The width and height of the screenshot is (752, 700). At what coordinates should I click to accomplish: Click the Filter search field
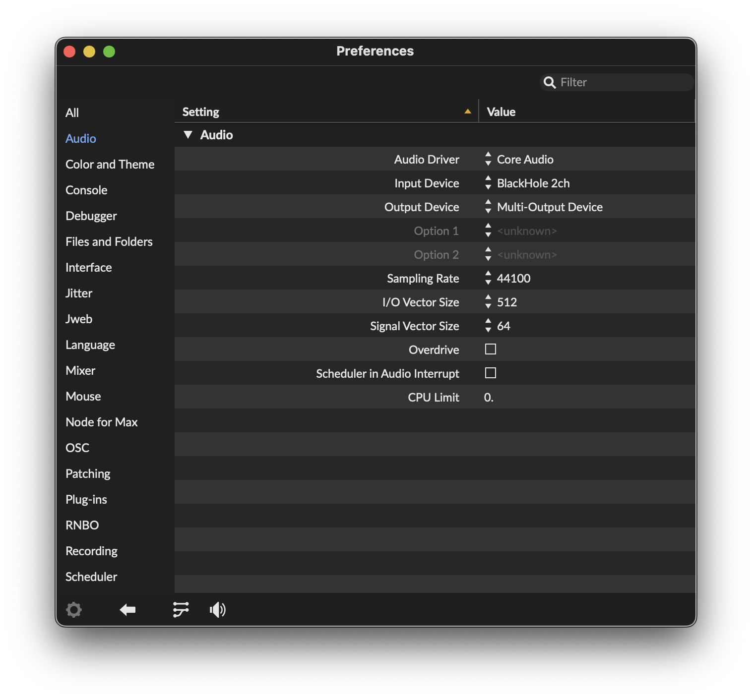click(623, 82)
